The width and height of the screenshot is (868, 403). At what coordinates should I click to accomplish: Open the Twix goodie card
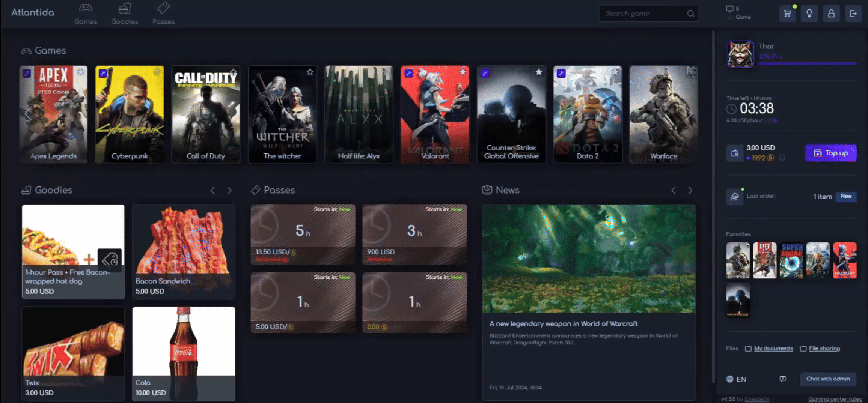[x=73, y=354]
